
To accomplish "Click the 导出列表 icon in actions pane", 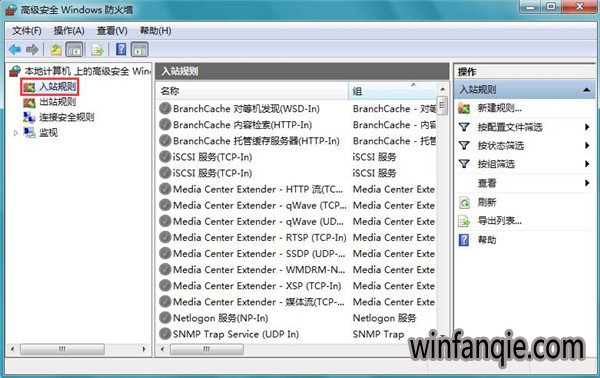I will point(464,221).
